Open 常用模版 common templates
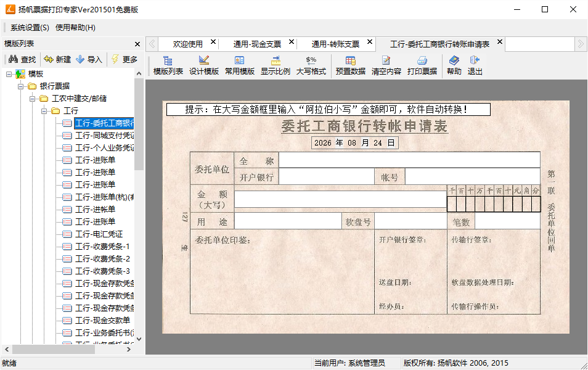This screenshot has height=370, width=588. 239,65
